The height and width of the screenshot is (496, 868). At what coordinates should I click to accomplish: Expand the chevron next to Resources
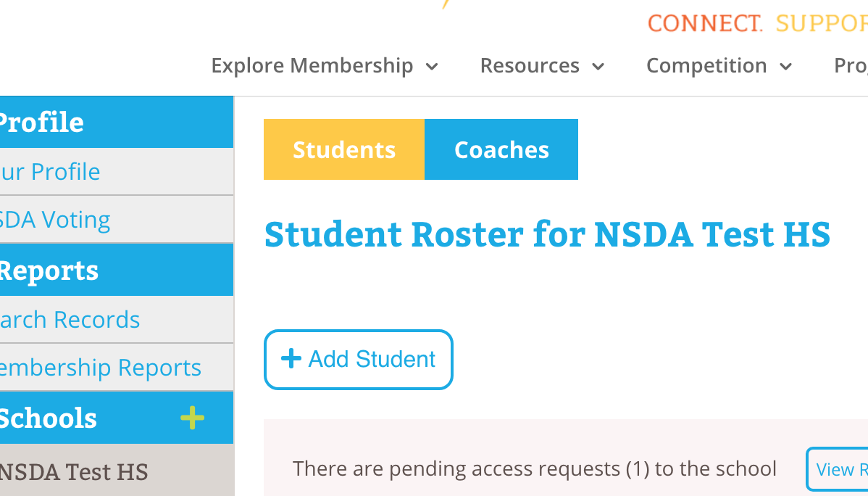tap(598, 67)
